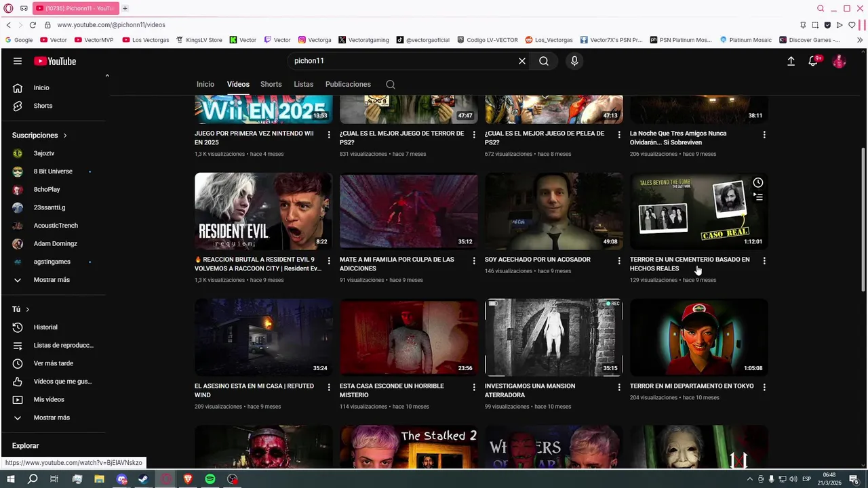Viewport: 868px width, 488px height.
Task: Open Opera menu logo
Action: (8, 8)
